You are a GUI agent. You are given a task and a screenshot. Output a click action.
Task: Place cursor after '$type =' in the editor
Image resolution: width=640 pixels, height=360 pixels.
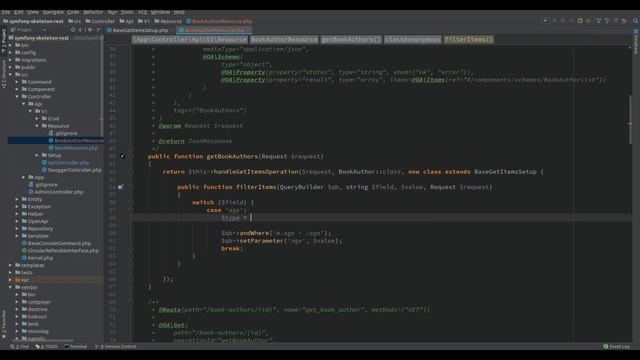tap(251, 218)
